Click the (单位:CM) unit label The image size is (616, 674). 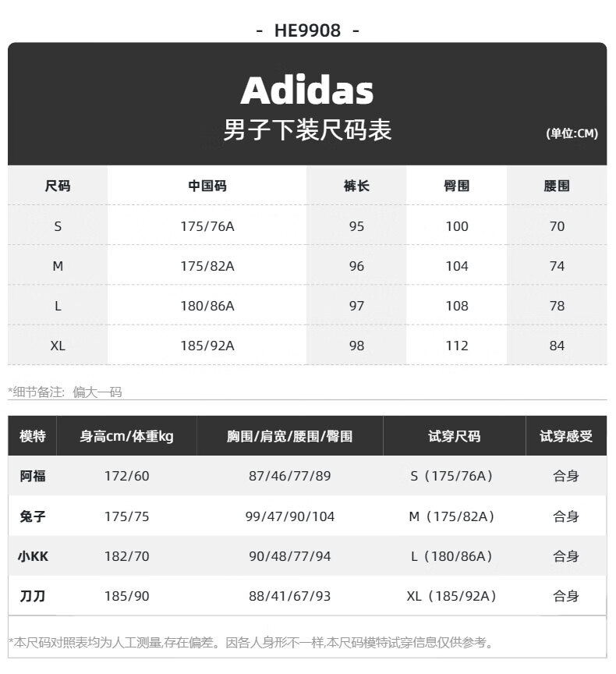pos(572,133)
